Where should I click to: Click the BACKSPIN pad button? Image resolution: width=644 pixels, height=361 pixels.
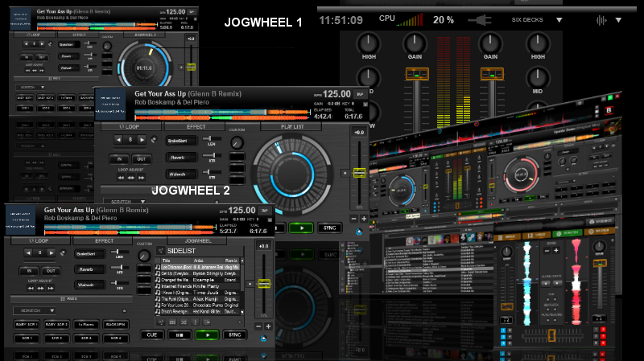(x=115, y=325)
